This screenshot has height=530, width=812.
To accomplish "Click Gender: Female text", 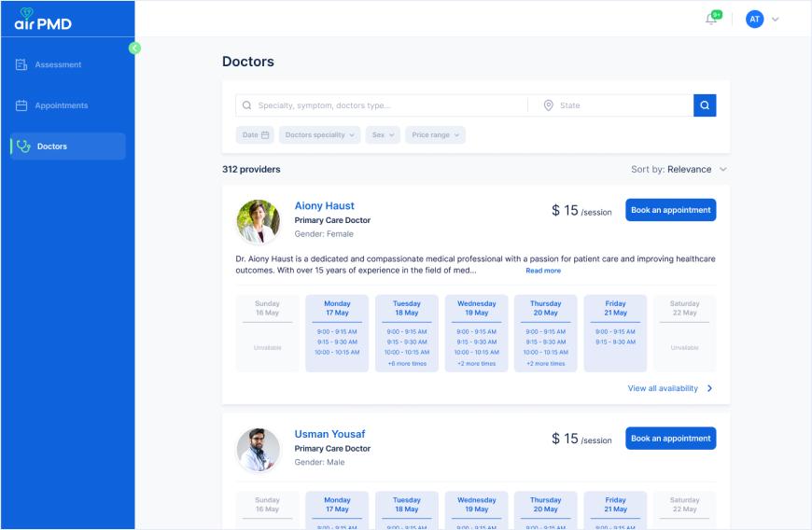I will coord(324,234).
